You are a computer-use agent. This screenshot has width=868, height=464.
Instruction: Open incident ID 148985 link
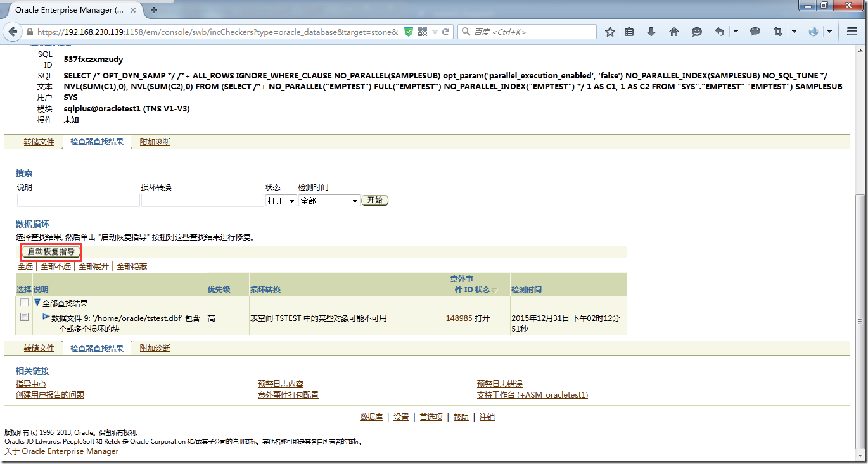(x=459, y=318)
